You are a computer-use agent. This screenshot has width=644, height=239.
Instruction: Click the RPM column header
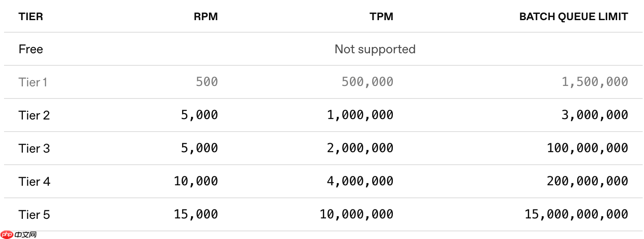click(205, 17)
